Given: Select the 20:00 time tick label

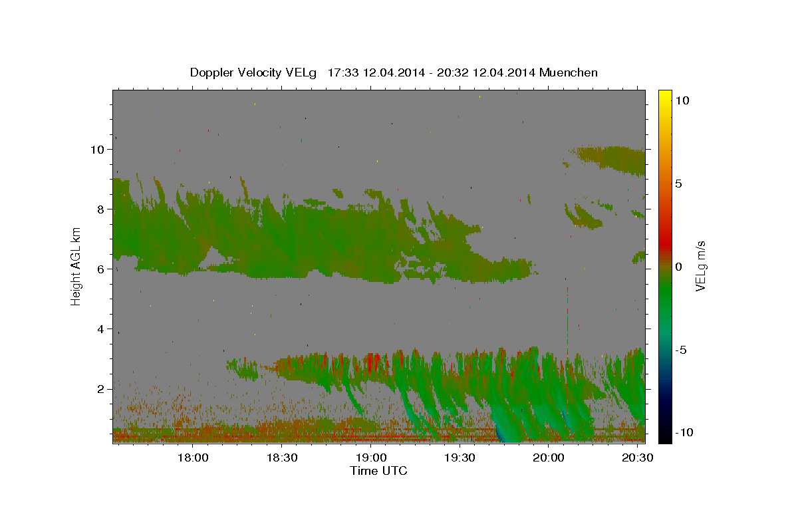Looking at the screenshot, I should tap(549, 458).
